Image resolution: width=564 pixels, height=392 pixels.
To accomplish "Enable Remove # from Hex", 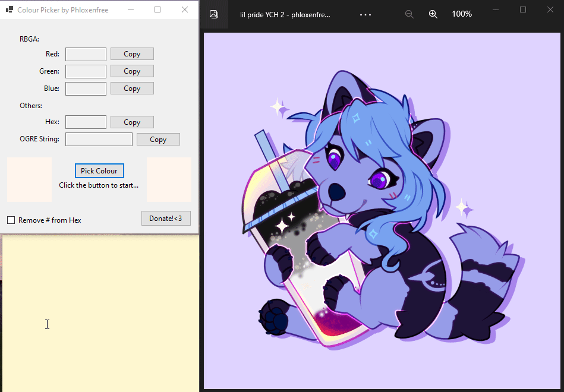I will [x=11, y=220].
